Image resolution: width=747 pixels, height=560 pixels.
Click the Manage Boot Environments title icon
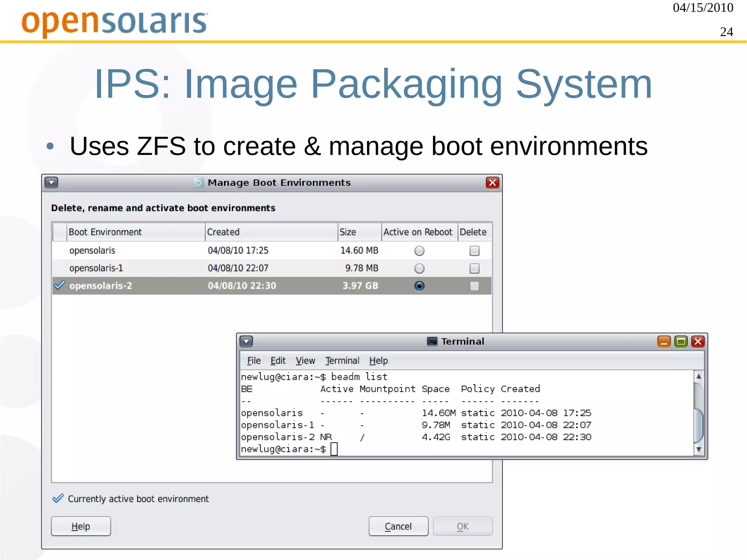pyautogui.click(x=198, y=182)
